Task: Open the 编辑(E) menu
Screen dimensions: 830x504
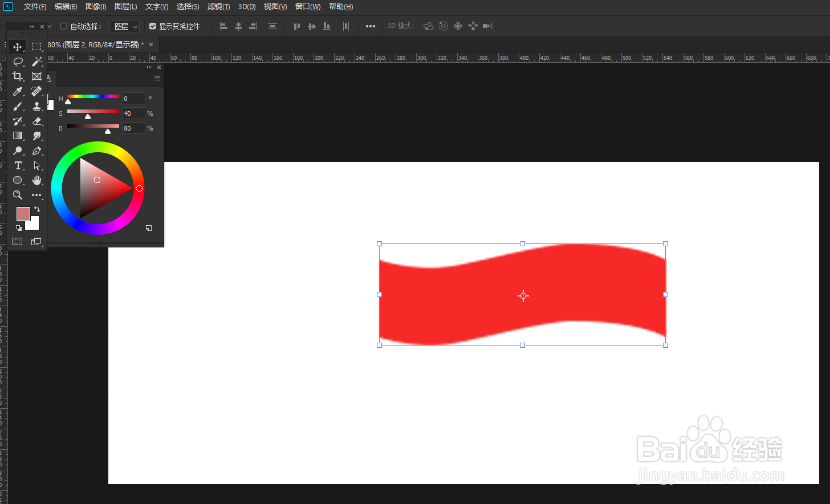Action: coord(66,7)
